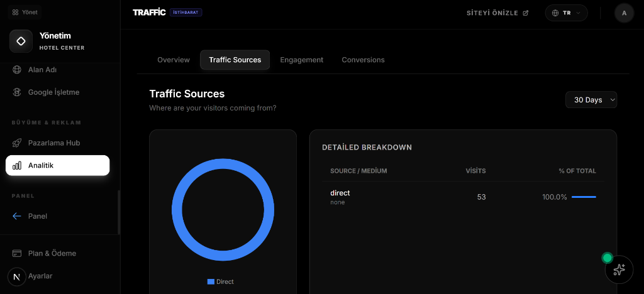Screen dimensions: 644x294
Task: Click the Alan Adı globe icon
Action: [17, 70]
